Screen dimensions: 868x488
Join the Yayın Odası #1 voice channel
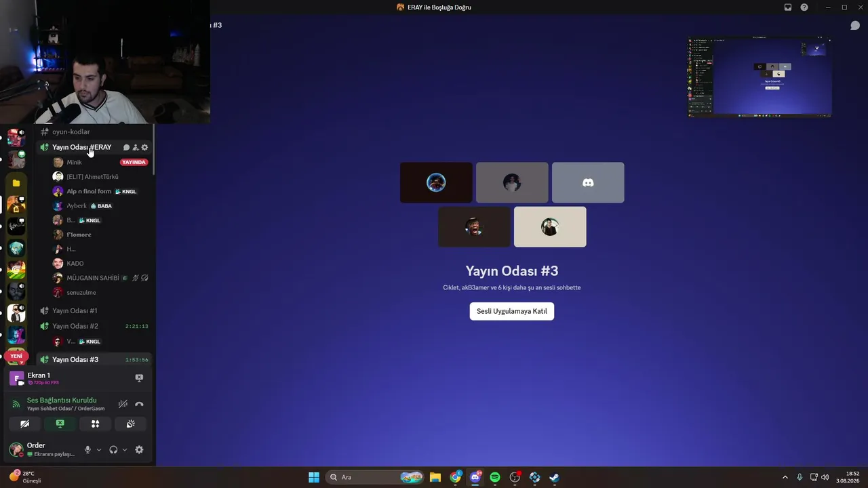[x=94, y=310]
